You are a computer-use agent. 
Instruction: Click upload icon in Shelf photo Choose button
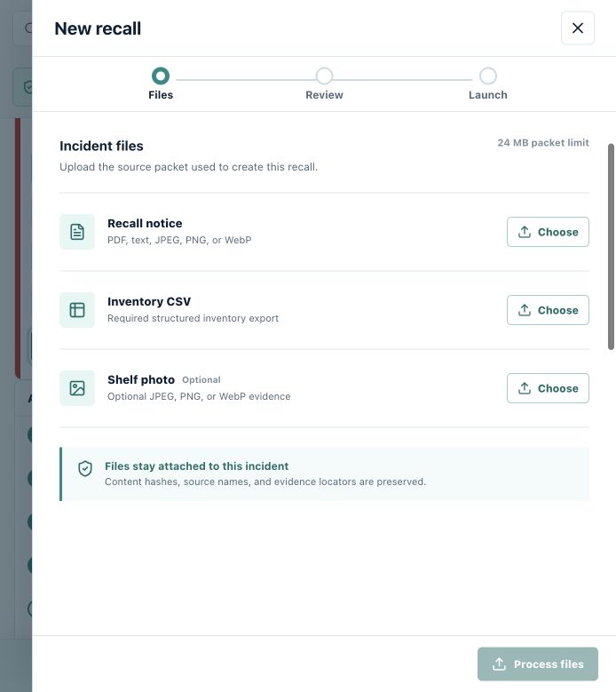(x=525, y=388)
